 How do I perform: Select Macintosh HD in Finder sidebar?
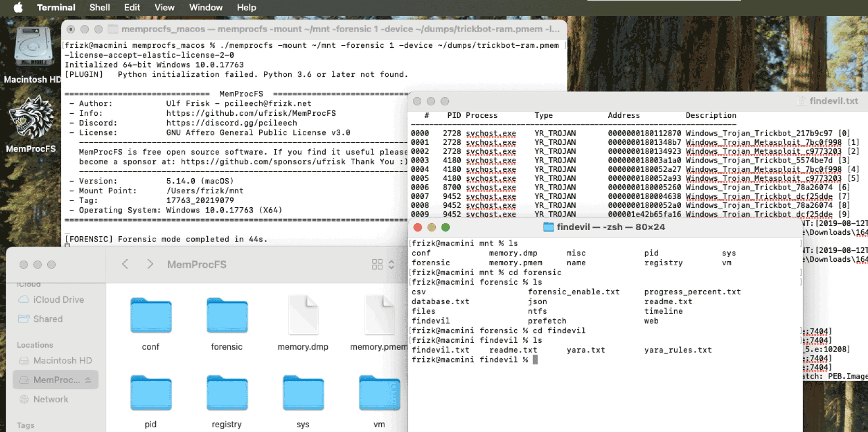(x=62, y=360)
